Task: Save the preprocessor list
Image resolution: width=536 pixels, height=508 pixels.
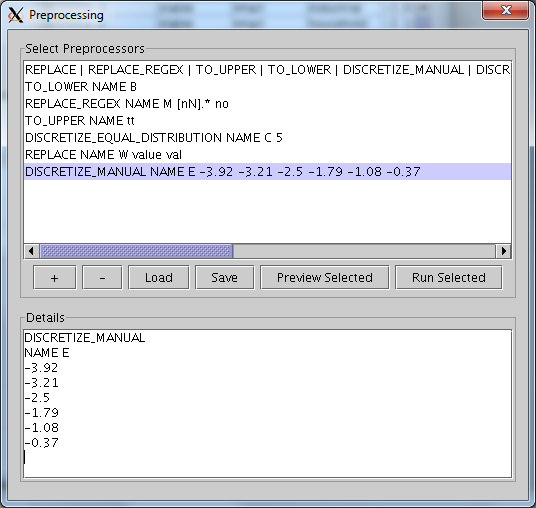Action: 225,278
